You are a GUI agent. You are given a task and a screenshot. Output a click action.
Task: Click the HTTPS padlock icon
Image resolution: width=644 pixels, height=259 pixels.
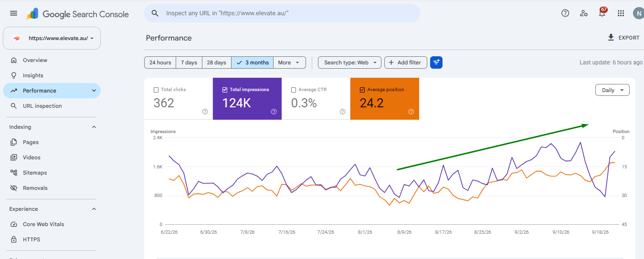13,239
